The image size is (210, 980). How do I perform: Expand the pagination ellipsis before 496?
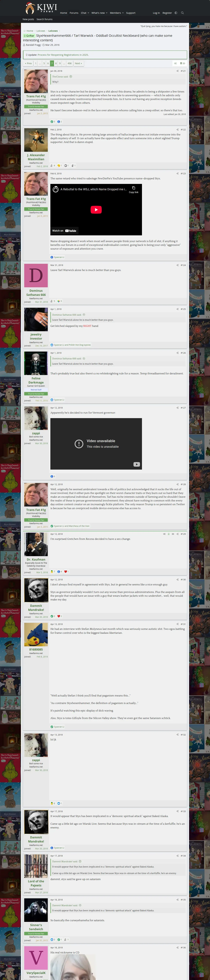[64, 64]
